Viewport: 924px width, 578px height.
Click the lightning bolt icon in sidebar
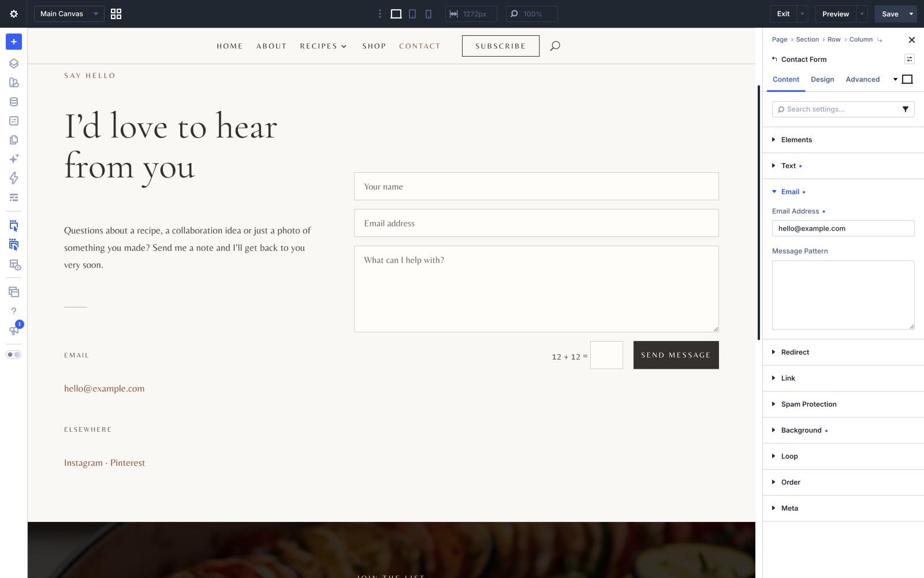14,178
